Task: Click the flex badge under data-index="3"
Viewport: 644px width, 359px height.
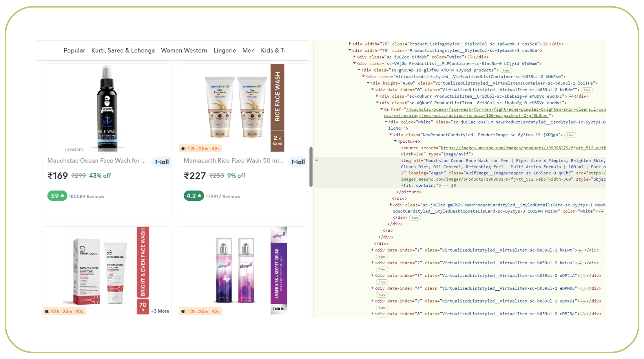Action: pos(382,282)
